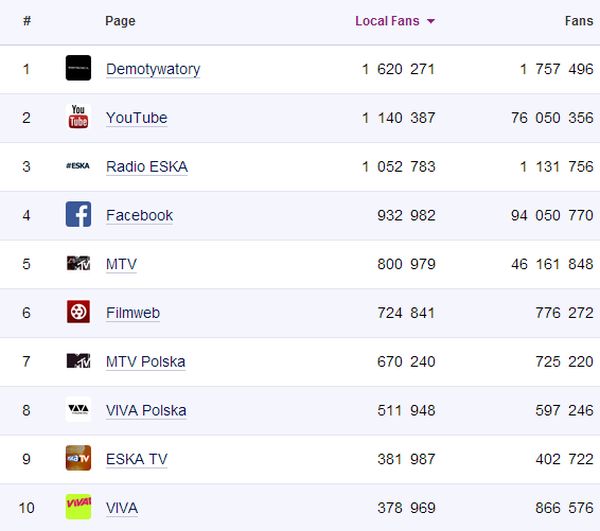Open the Radio ESKA page link
600x531 pixels.
[146, 167]
